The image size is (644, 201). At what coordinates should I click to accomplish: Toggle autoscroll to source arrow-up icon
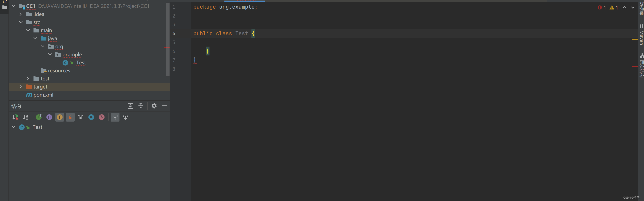[115, 117]
